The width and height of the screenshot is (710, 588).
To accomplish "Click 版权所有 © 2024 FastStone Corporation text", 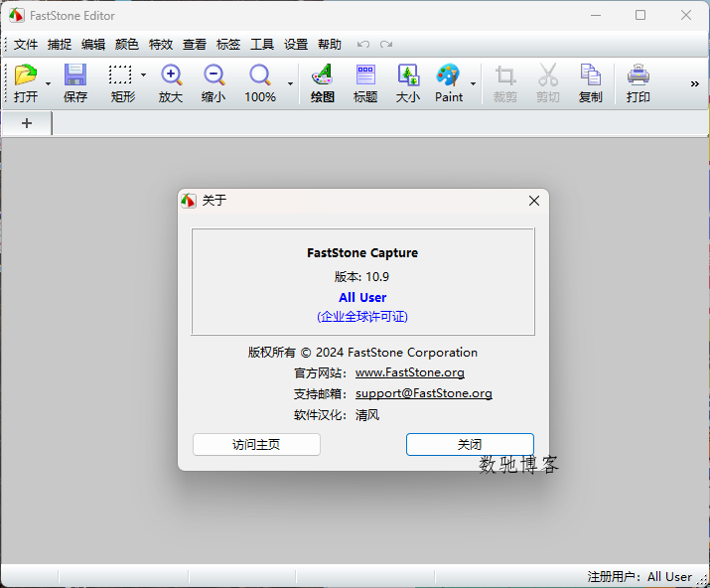I will [362, 353].
